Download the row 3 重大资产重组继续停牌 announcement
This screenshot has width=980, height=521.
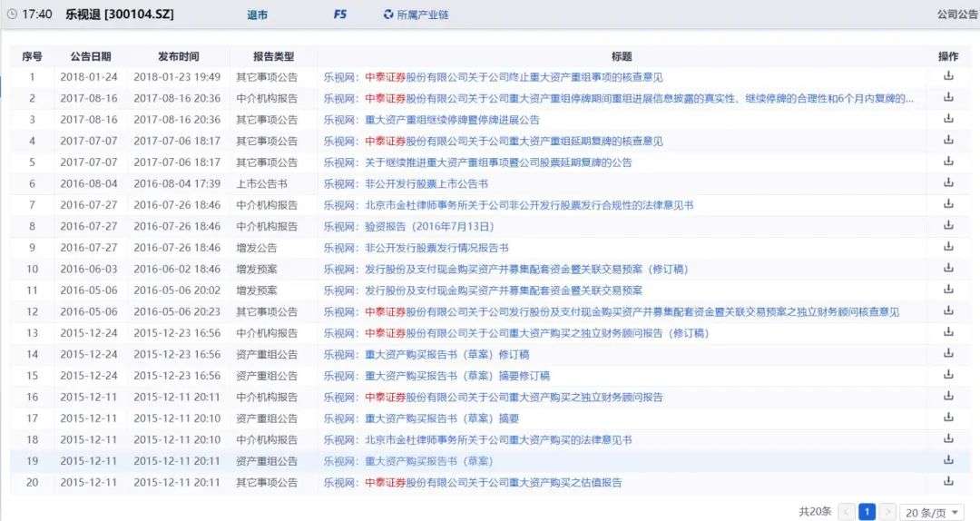(x=948, y=119)
